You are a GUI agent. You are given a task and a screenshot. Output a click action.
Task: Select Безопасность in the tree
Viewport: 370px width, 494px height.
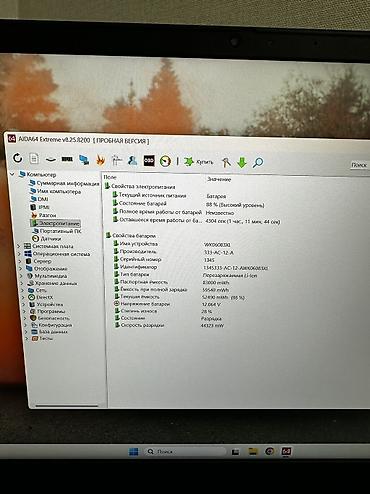click(54, 318)
